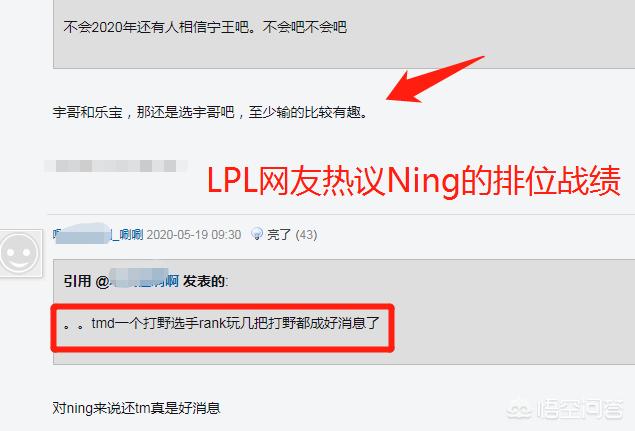Screen dimensions: 635x431
Task: Click the (43) likes count
Action: (x=306, y=235)
